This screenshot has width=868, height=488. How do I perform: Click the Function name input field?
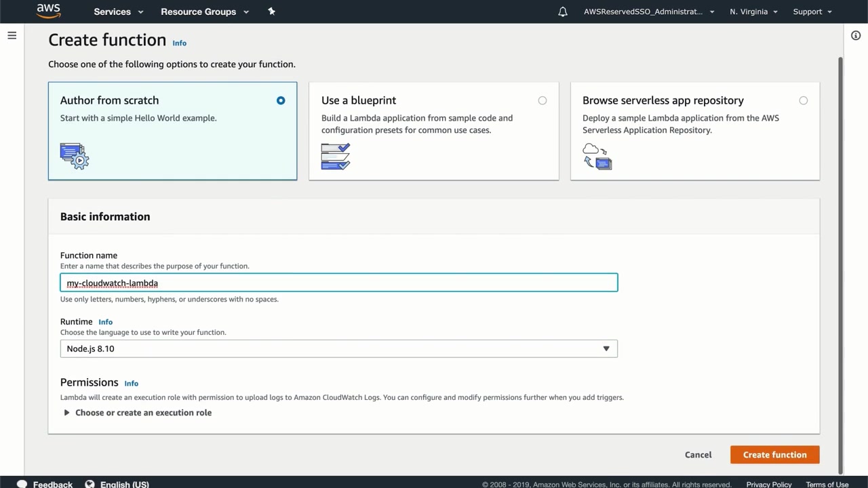click(x=339, y=283)
